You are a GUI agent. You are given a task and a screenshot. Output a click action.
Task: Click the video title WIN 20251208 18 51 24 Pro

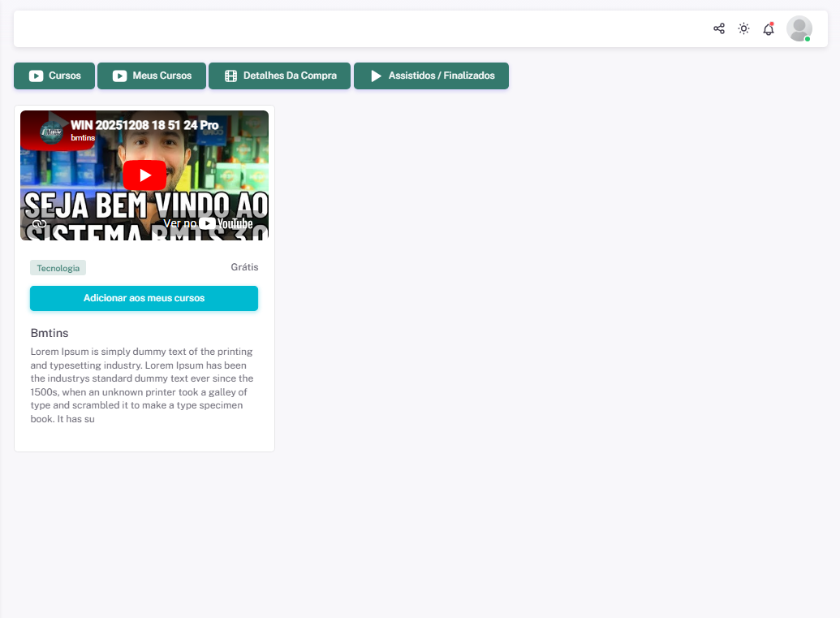[x=144, y=125]
